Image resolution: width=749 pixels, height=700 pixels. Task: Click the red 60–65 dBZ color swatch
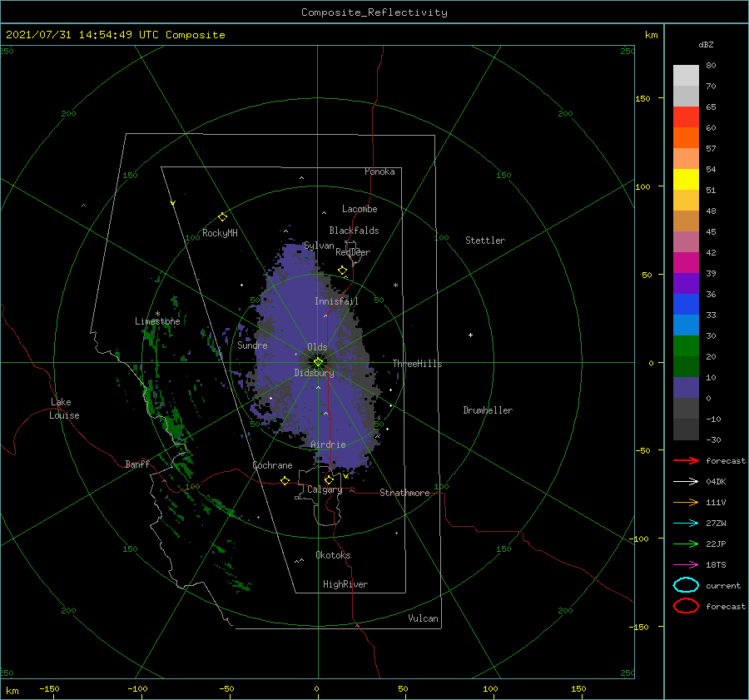(x=686, y=117)
